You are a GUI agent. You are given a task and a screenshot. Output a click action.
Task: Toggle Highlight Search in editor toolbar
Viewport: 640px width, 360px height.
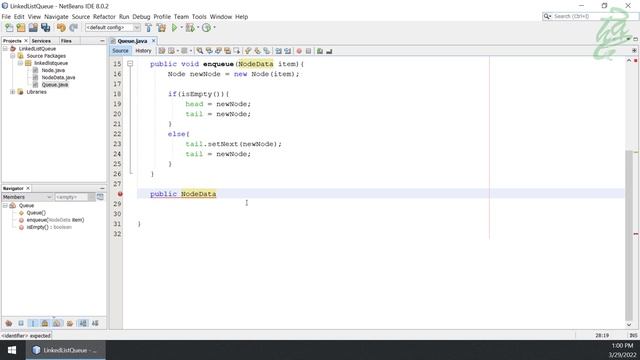pos(228,51)
